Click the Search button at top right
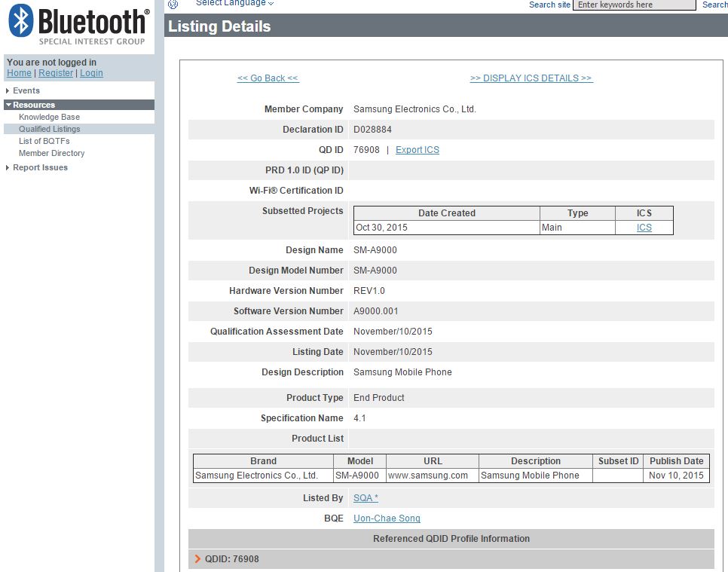The image size is (728, 572). 714,5
